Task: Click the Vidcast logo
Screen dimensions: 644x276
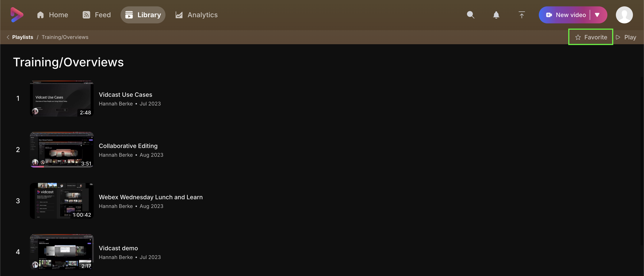Action: [17, 15]
